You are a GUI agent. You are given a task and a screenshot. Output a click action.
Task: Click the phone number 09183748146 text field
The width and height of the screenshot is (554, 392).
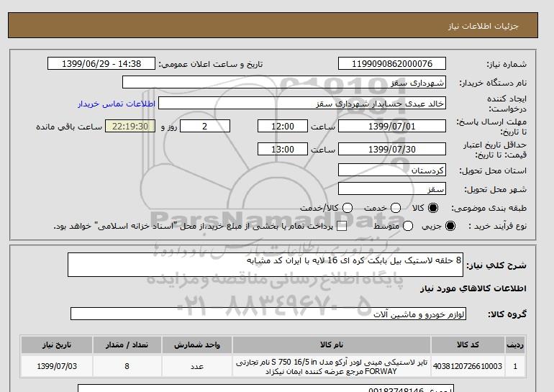(x=265, y=388)
